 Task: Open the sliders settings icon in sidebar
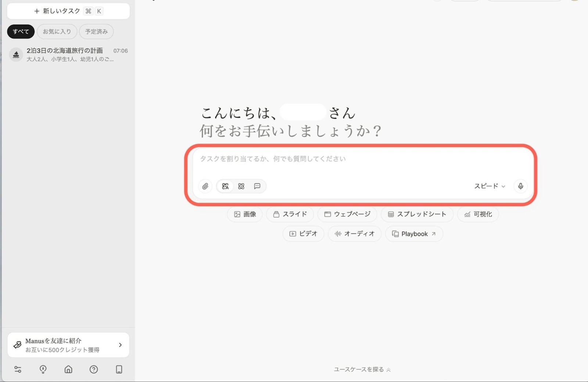pos(18,369)
